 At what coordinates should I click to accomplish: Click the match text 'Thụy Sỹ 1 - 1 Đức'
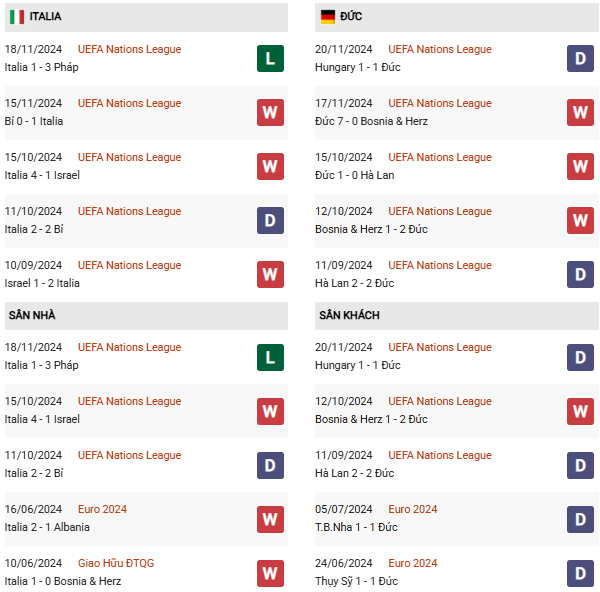[356, 581]
